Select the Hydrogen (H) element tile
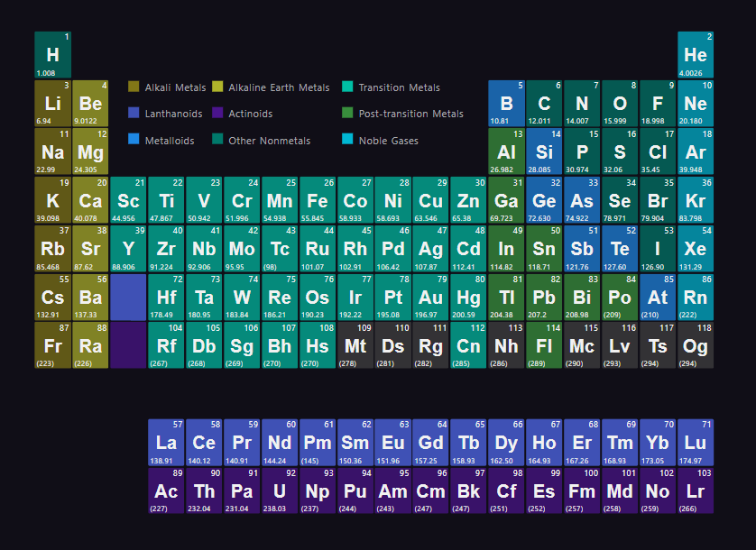 [52, 54]
